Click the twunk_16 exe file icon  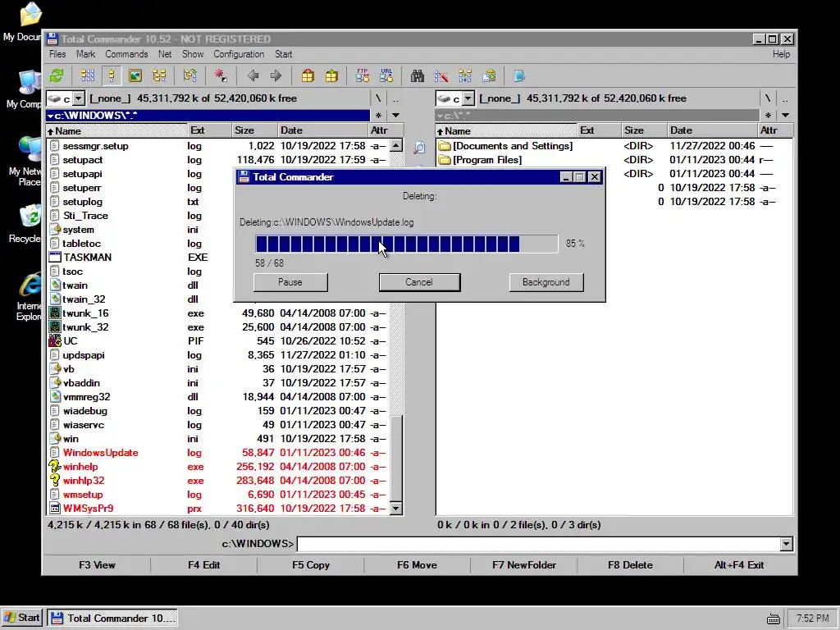tap(55, 313)
